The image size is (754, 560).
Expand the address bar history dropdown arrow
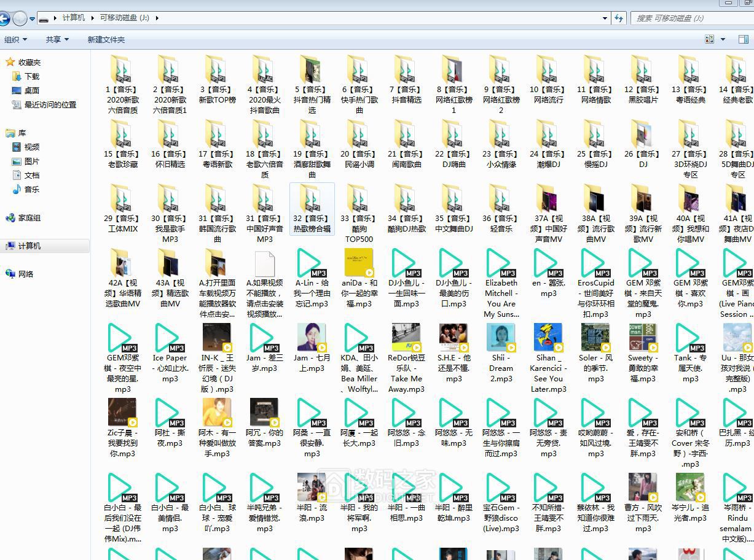tap(605, 18)
